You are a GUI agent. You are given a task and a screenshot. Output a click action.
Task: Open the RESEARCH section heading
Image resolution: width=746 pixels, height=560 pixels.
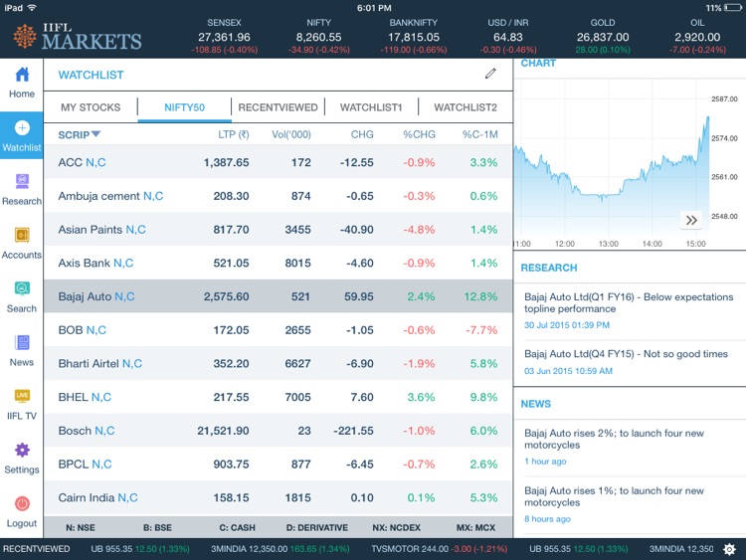coord(549,268)
